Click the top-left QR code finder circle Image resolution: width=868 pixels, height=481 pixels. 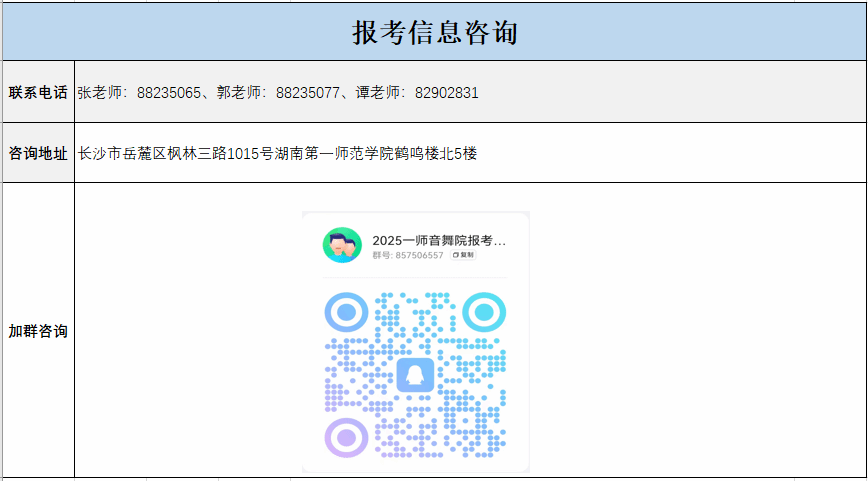pos(346,312)
